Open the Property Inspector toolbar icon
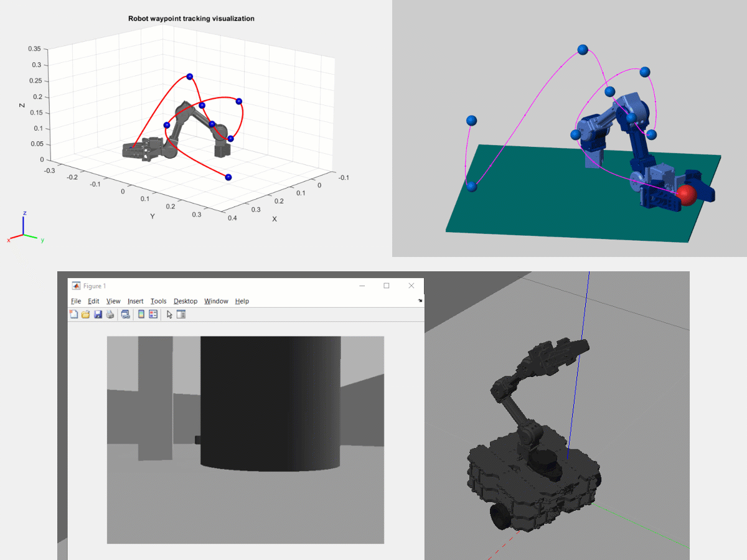The image size is (747, 560). click(x=181, y=315)
